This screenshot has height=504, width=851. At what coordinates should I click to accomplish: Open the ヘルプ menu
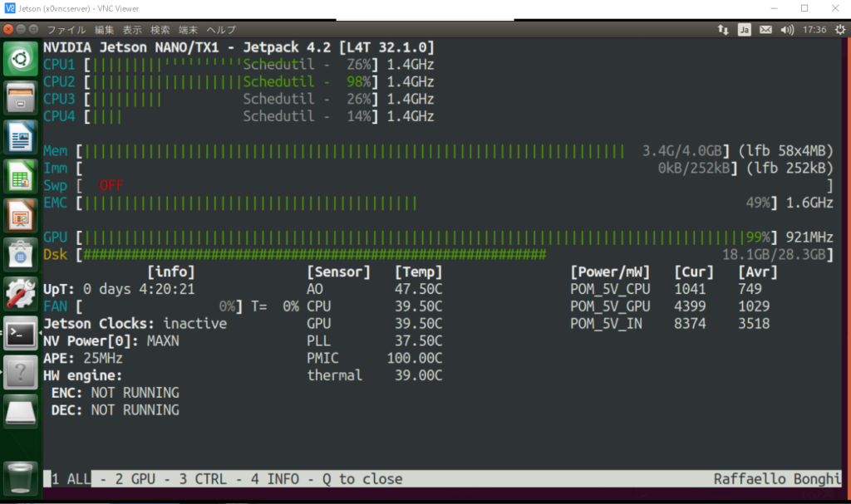(x=221, y=30)
